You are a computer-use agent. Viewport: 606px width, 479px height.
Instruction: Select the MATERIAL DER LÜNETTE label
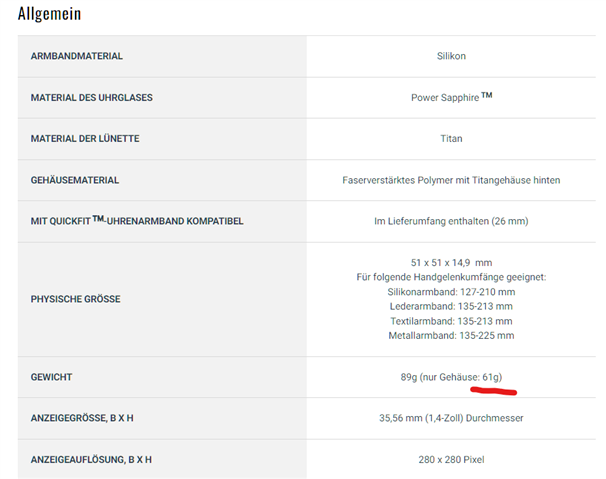(86, 139)
